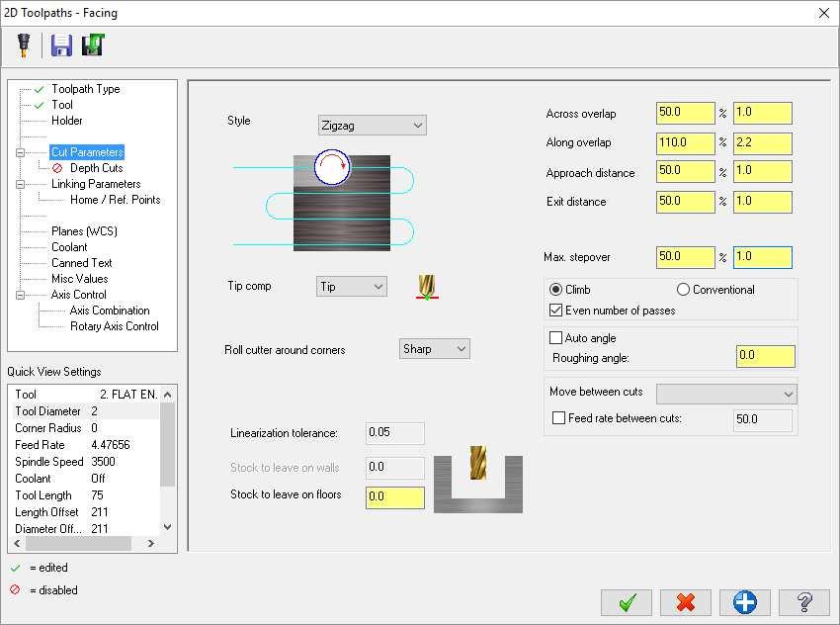
Task: Open the Tip comp dropdown
Action: pyautogui.click(x=351, y=287)
